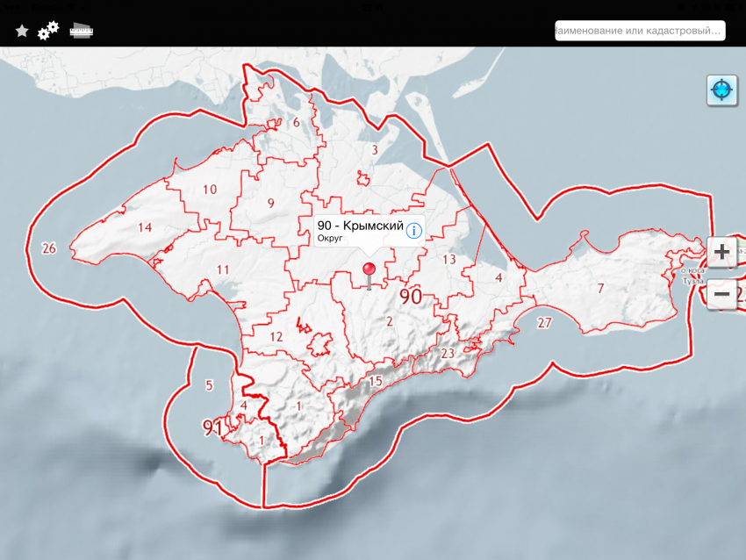Select district 23 near the southern coast

pyautogui.click(x=448, y=353)
